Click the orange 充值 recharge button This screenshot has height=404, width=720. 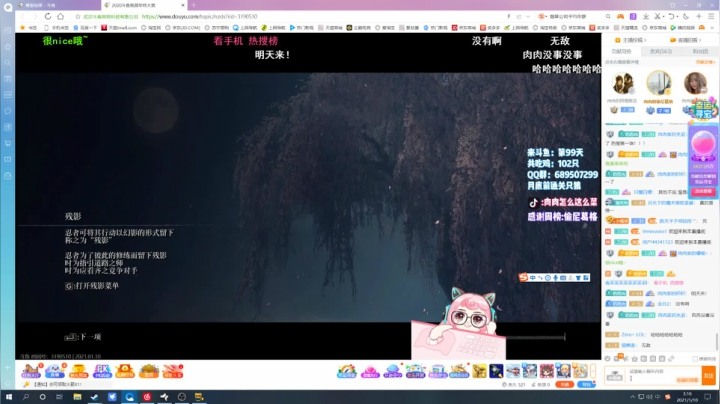564,385
